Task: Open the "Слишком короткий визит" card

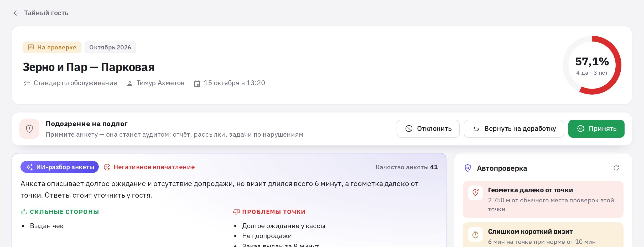Action: click(x=543, y=235)
